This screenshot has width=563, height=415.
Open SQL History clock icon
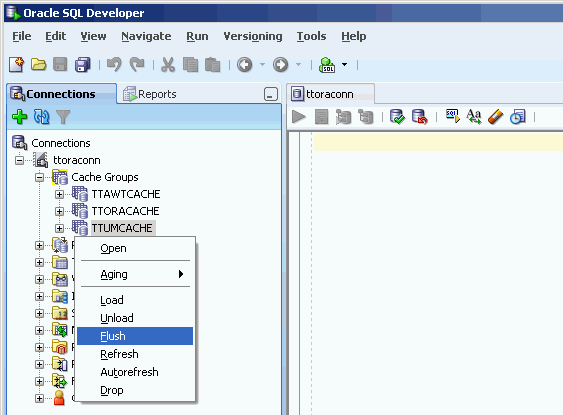[x=518, y=117]
